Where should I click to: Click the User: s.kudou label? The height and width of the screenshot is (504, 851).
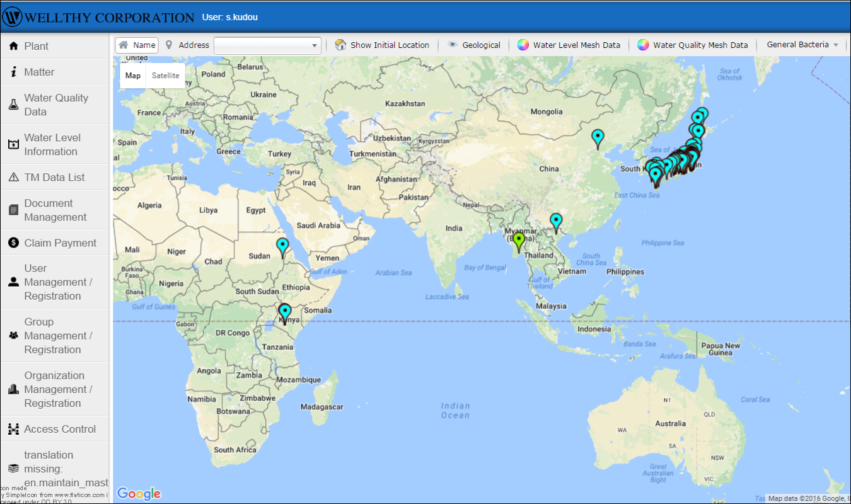pyautogui.click(x=229, y=17)
